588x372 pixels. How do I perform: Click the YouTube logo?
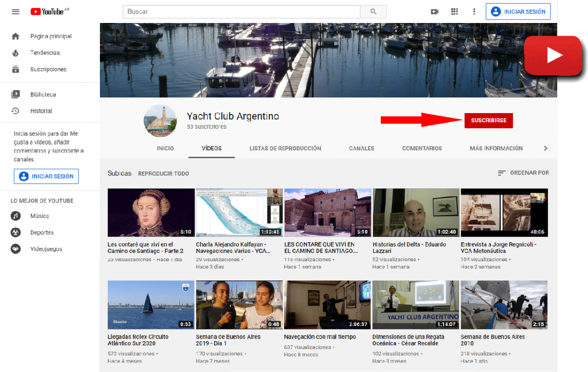49,12
